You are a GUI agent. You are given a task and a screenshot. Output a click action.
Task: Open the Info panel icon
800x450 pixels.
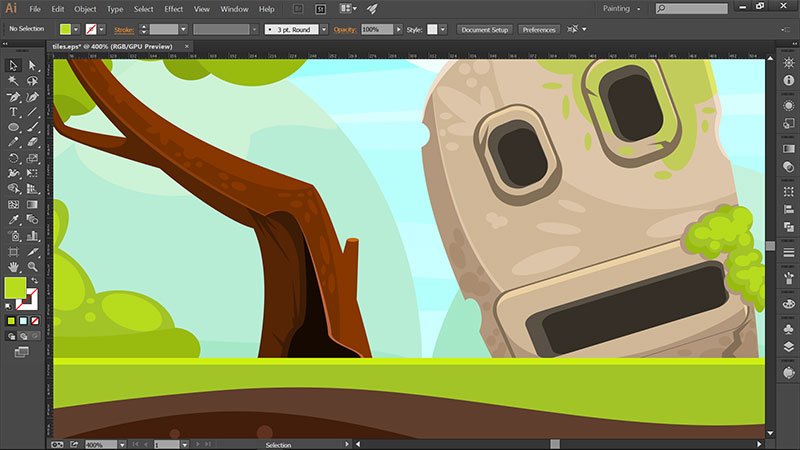point(789,81)
